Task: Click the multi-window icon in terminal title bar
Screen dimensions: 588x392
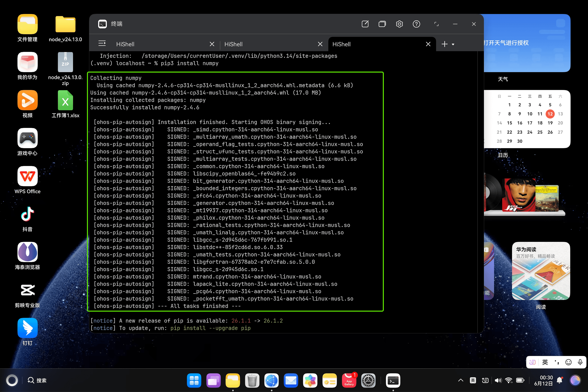Action: tap(382, 24)
